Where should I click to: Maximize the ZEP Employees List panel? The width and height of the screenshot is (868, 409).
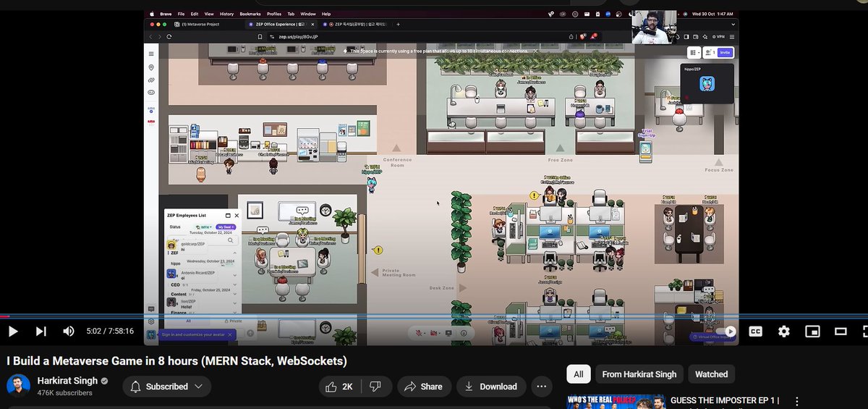(x=227, y=215)
